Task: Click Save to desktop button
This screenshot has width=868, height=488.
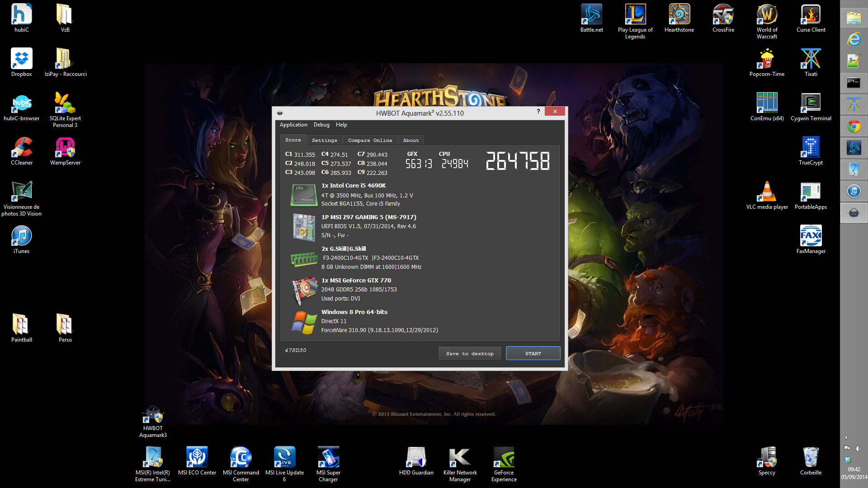Action: (470, 353)
